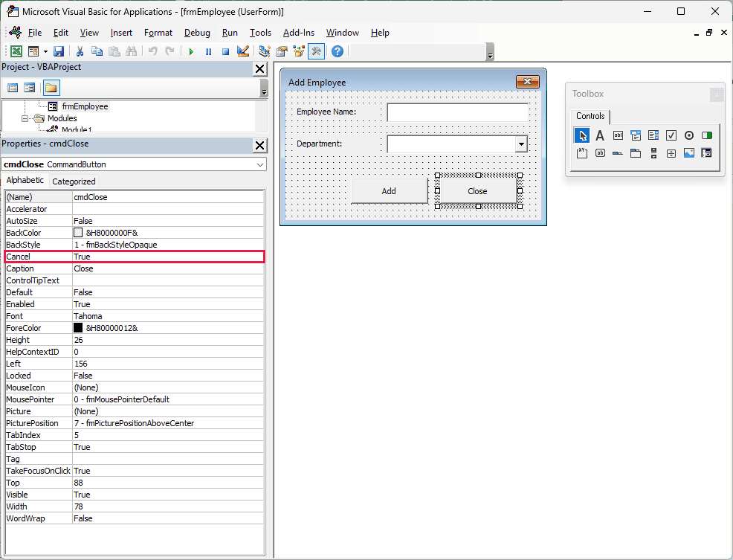Viewport: 733px width, 560px height.
Task: Select the RefEdit tool in Toolbox
Action: [706, 153]
